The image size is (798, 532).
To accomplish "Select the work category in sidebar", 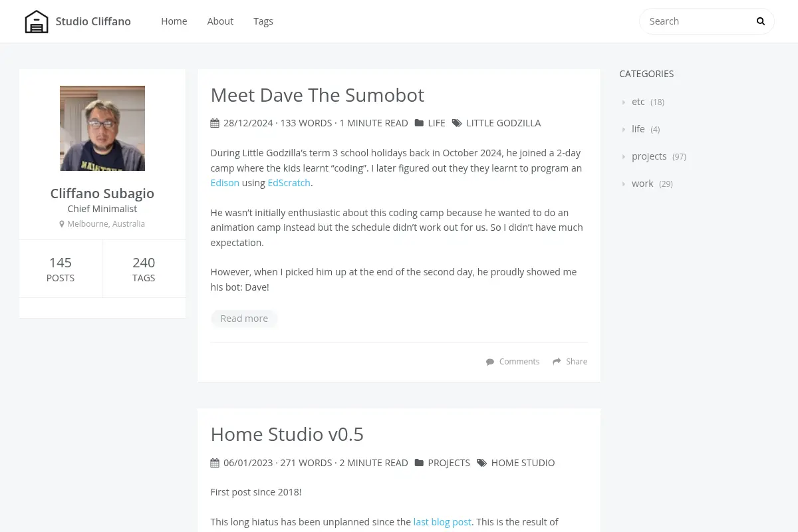I will click(642, 184).
